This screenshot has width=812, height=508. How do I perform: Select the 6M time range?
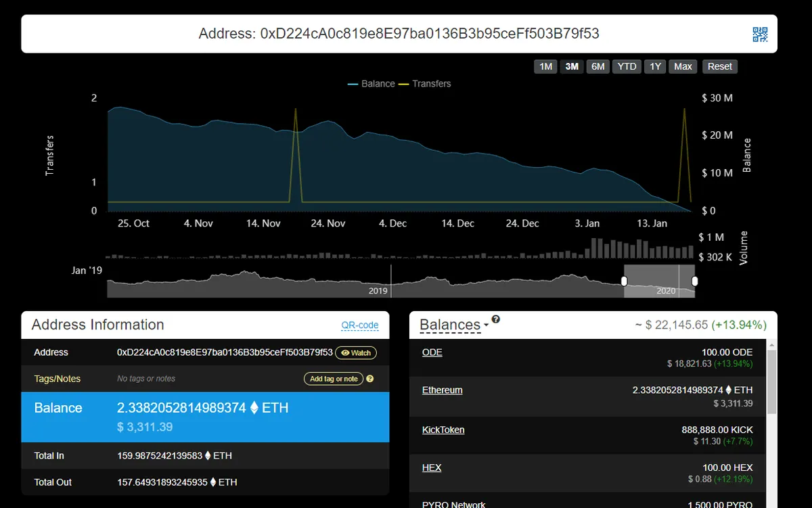tap(597, 66)
